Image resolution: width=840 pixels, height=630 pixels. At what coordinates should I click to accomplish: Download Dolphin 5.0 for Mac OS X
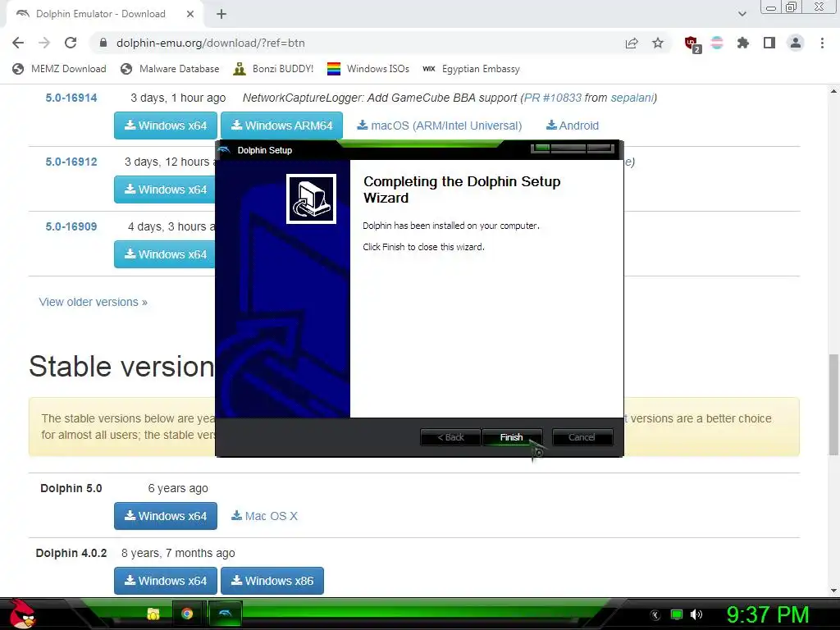(x=264, y=516)
